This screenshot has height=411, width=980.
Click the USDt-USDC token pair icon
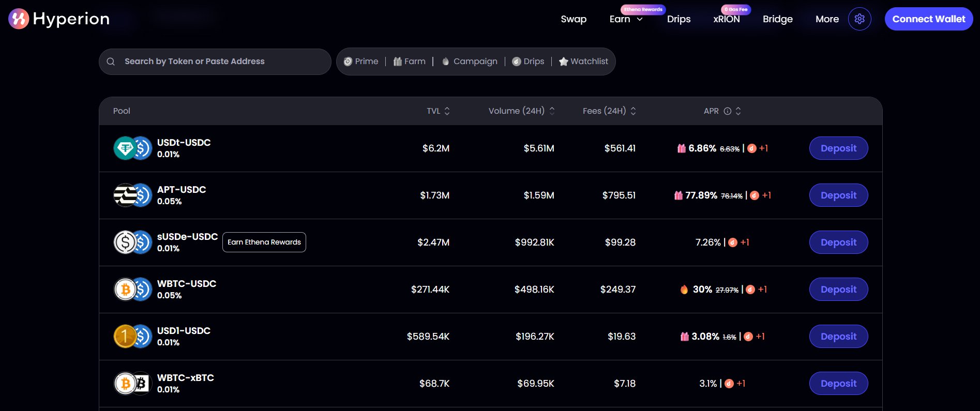click(132, 148)
